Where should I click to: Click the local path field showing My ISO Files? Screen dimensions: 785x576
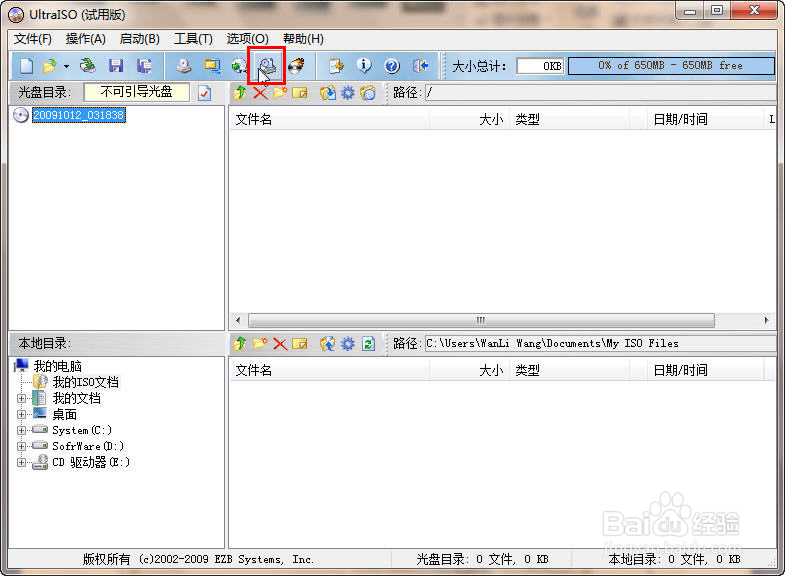pyautogui.click(x=600, y=344)
